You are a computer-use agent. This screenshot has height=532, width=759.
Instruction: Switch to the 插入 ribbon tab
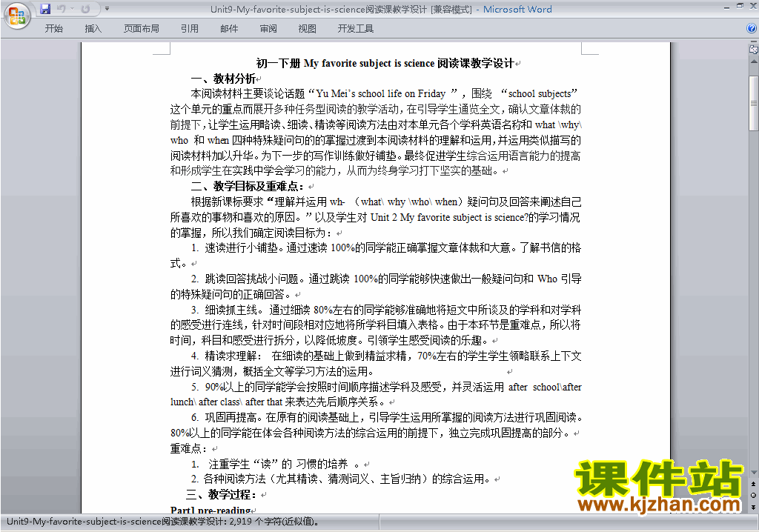pos(93,29)
